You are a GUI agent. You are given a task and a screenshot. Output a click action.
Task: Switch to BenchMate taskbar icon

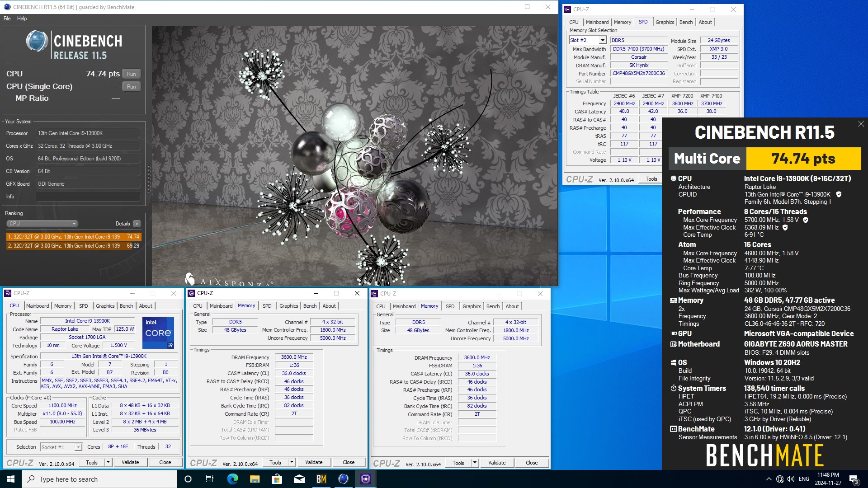[x=321, y=479]
